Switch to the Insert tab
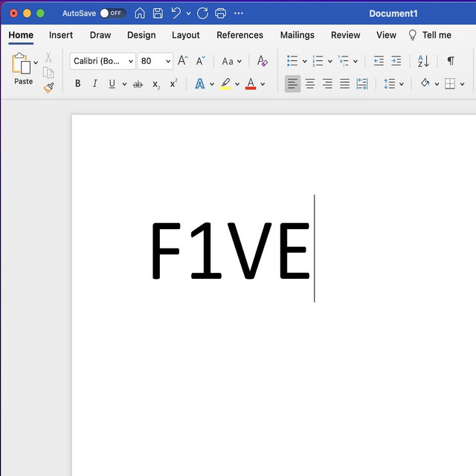Image resolution: width=476 pixels, height=476 pixels. click(x=61, y=35)
